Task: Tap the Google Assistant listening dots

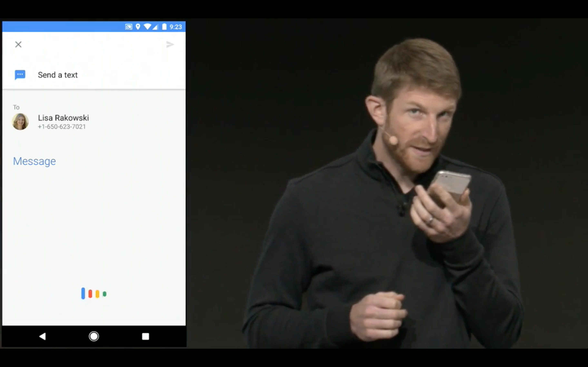Action: click(94, 293)
